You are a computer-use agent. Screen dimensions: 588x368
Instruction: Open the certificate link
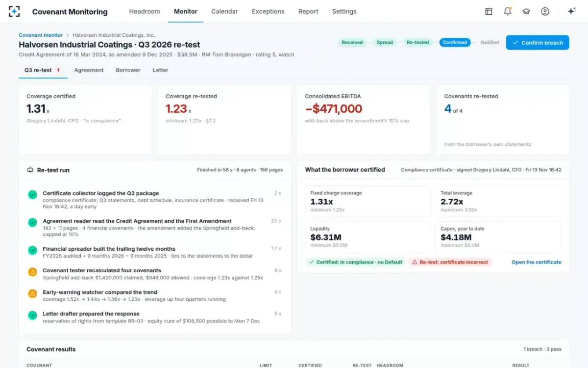tap(537, 262)
